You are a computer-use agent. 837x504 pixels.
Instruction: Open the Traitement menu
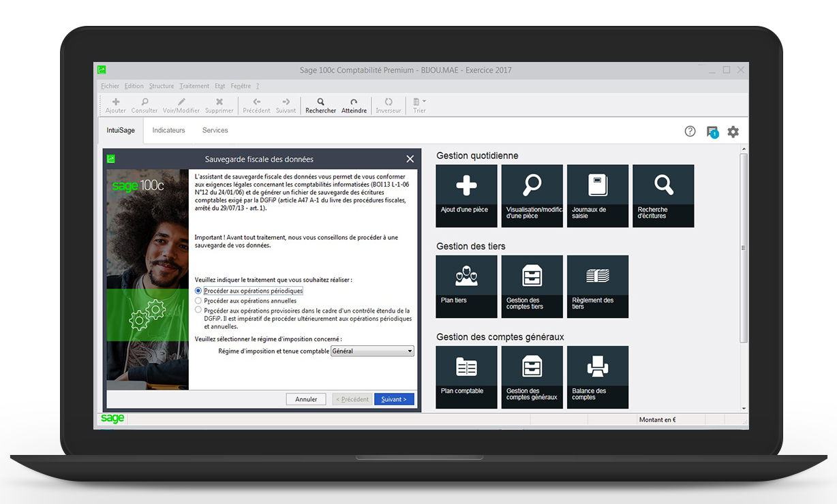194,86
